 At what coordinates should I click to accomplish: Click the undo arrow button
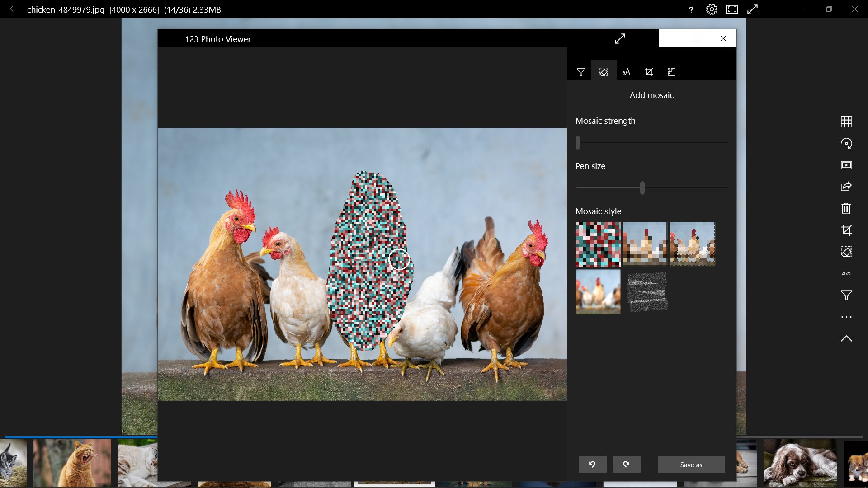592,464
